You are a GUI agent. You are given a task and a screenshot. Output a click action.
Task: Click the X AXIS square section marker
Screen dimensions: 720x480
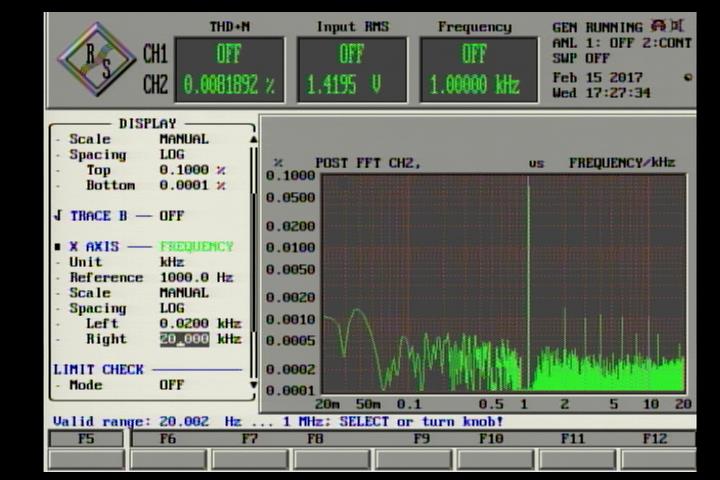tap(58, 246)
